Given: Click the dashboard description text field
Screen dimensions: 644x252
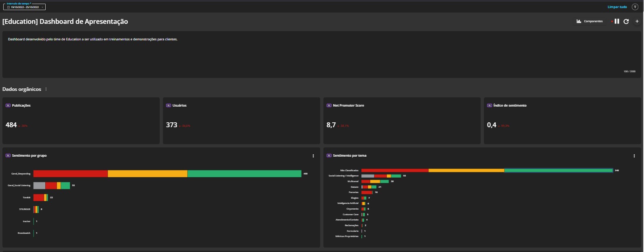Looking at the screenshot, I should pyautogui.click(x=321, y=55).
